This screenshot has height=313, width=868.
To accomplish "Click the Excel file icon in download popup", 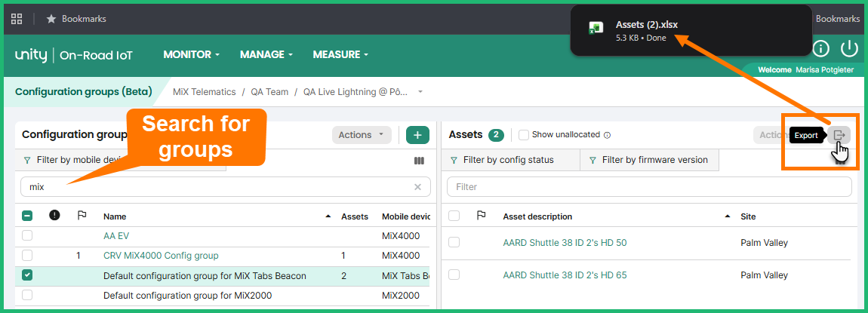I will (x=596, y=29).
